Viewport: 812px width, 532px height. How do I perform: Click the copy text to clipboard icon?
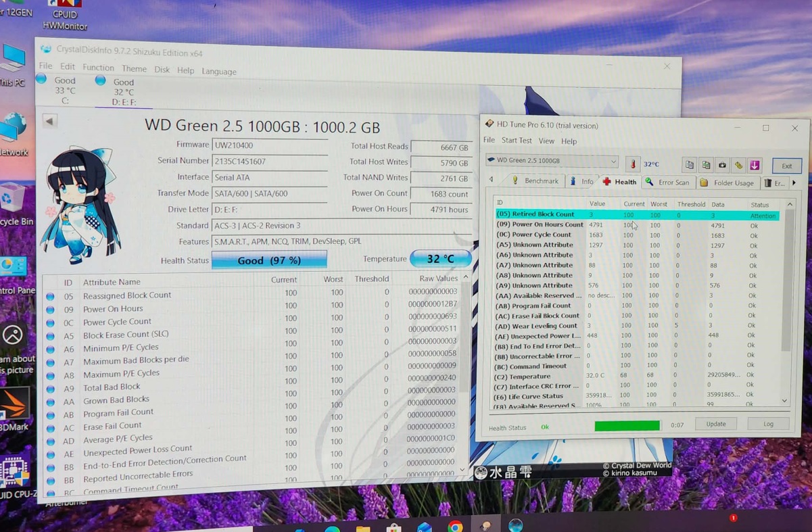tap(690, 165)
